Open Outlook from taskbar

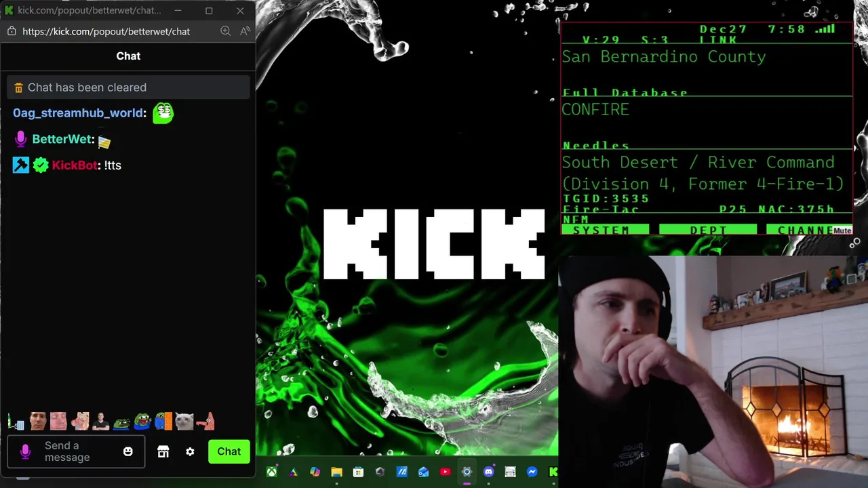pos(423,472)
